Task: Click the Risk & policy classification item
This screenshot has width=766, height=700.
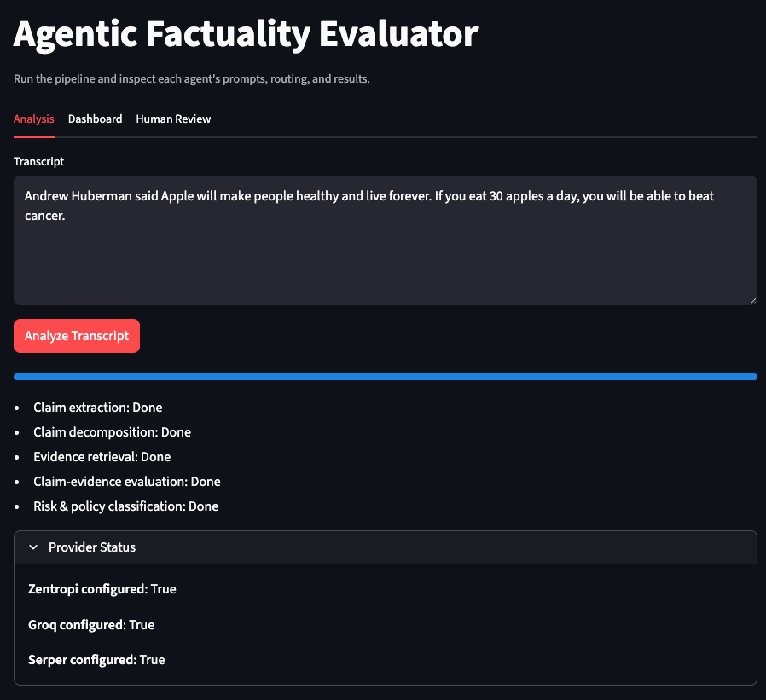Action: point(125,506)
